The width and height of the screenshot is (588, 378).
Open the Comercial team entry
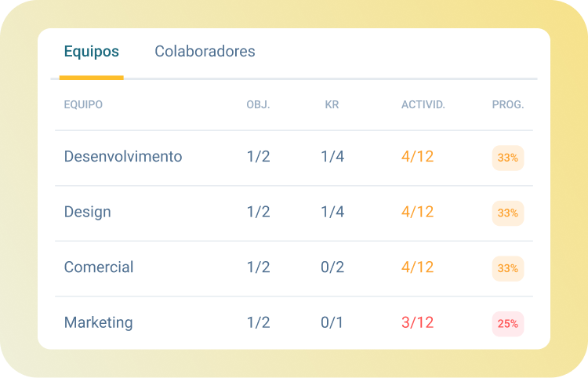point(99,267)
